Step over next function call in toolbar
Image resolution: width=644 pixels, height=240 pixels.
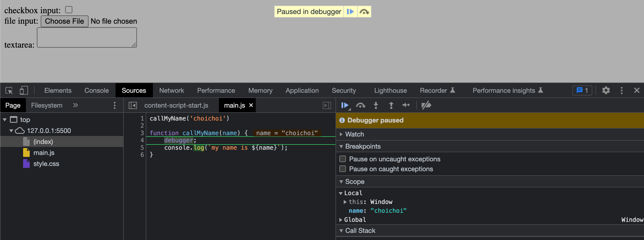pos(360,105)
